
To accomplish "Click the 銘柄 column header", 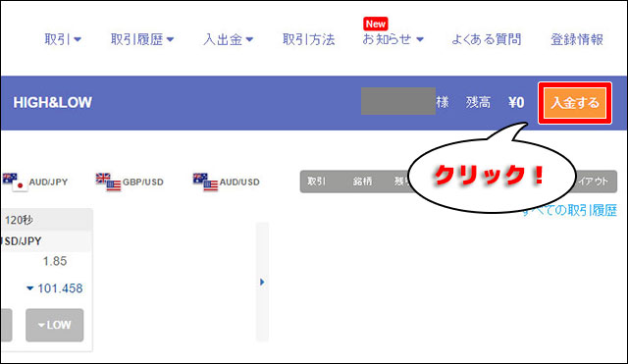I will (x=362, y=182).
